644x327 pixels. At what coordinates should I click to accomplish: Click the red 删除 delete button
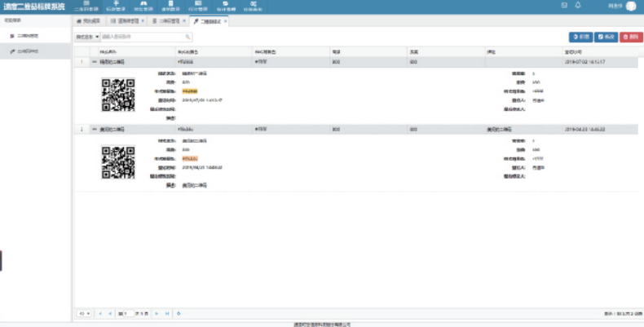coord(630,37)
